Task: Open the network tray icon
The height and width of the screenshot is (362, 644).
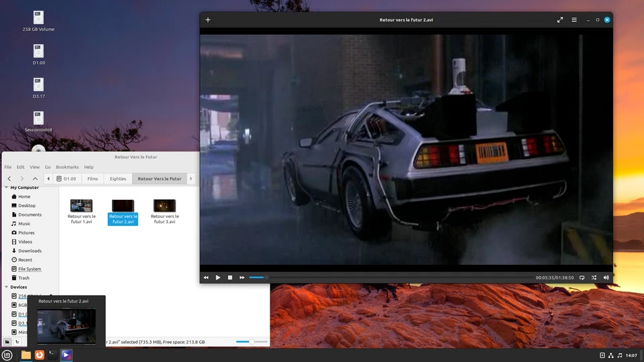Action: click(610, 355)
